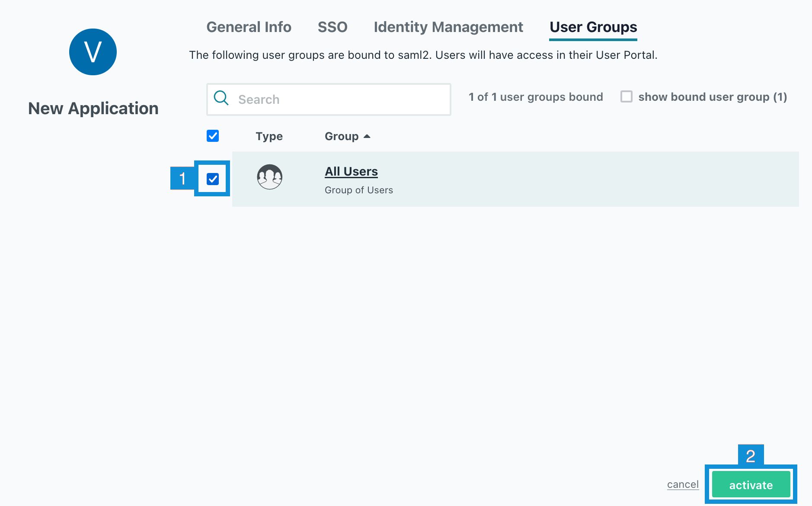Viewport: 812px width, 506px height.
Task: Enable the show bound user group checkbox
Action: tap(626, 96)
